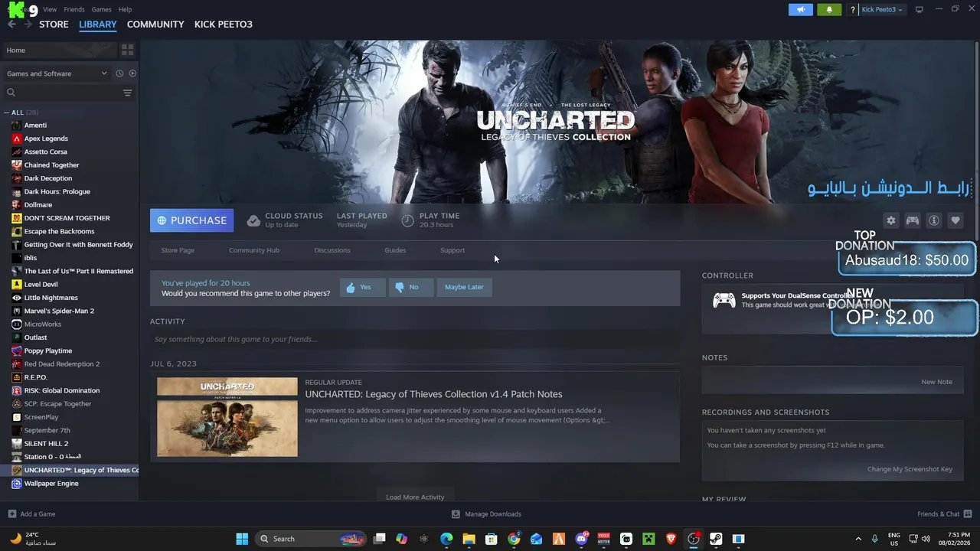
Task: Open controller layout icon for Uncharted
Action: pyautogui.click(x=913, y=220)
